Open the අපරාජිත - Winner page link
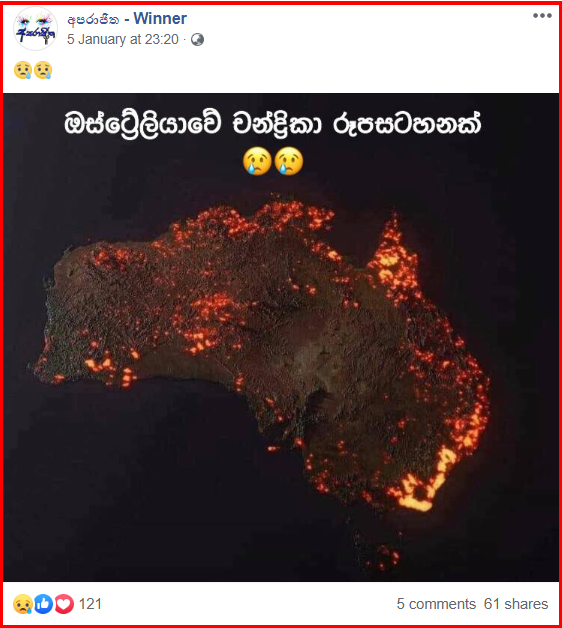This screenshot has width=562, height=628. tap(127, 18)
